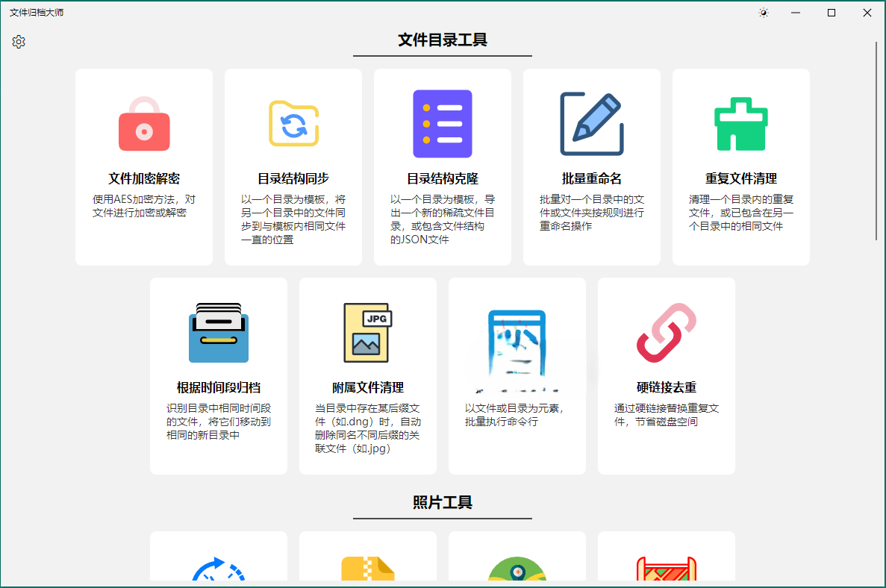Click the purple list clone icon
Viewport: 886px width, 588px height.
443,124
